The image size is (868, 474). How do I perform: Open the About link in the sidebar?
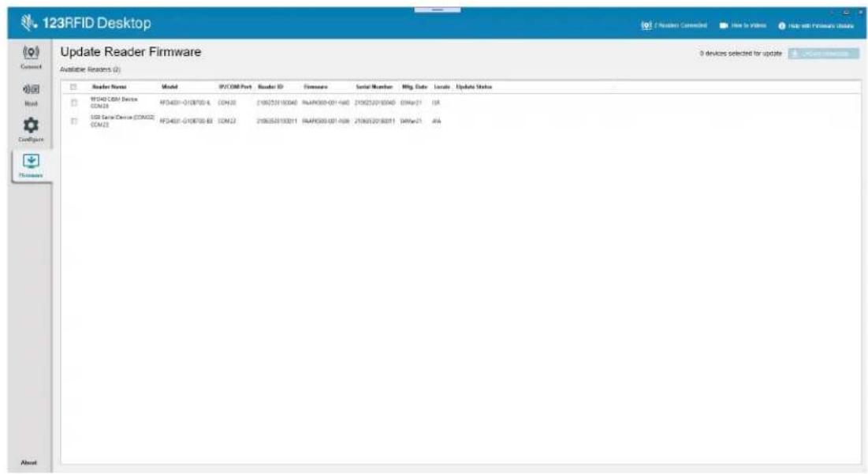coord(29,462)
